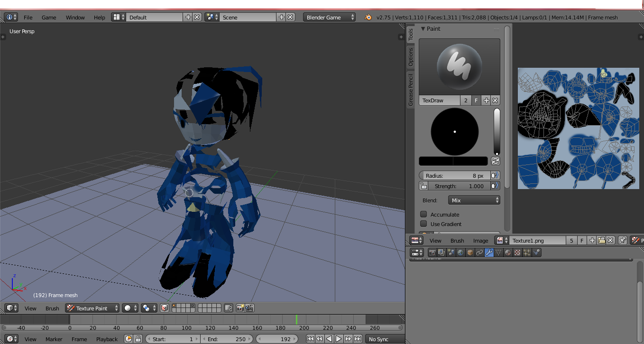Open the render properties camera tab

pos(432,253)
